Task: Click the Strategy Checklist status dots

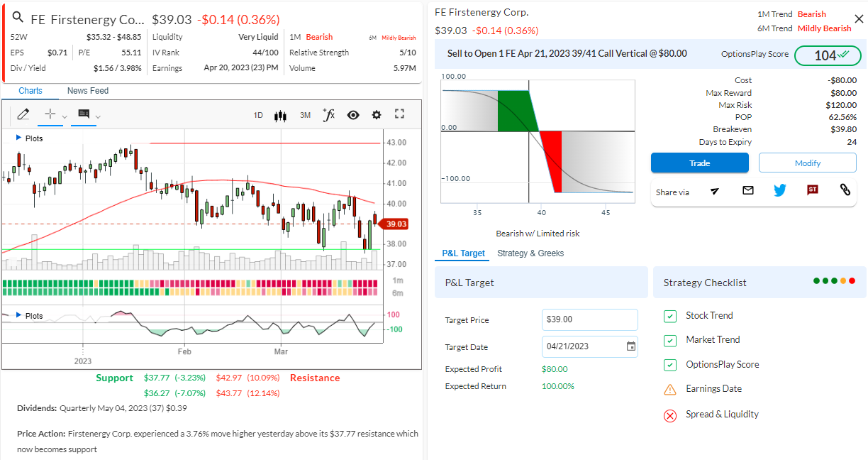Action: [834, 281]
